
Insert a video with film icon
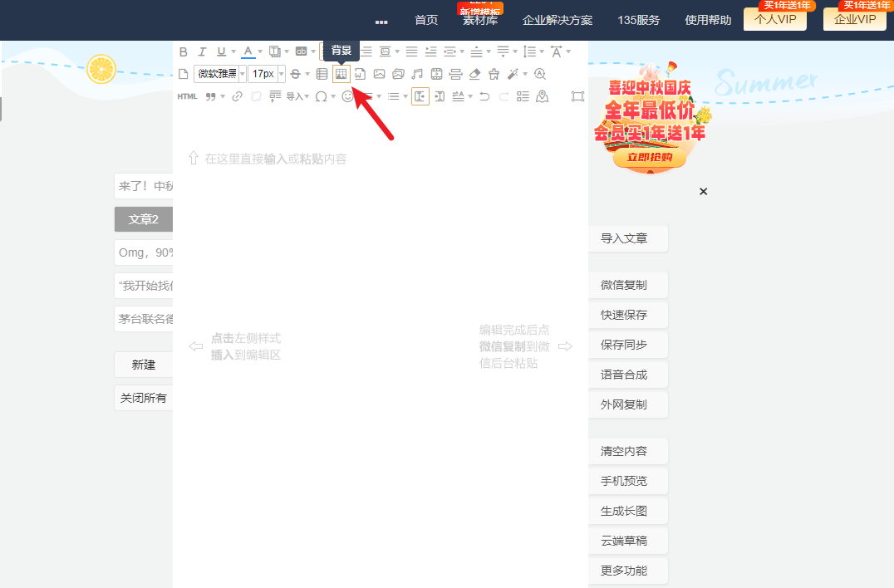437,74
